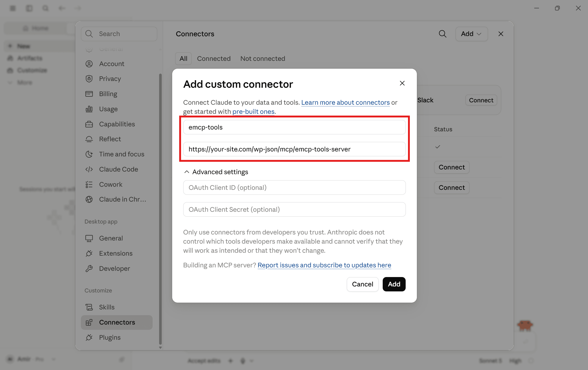This screenshot has height=370, width=588.
Task: Open the Claude in Chrome icon
Action: tap(89, 199)
